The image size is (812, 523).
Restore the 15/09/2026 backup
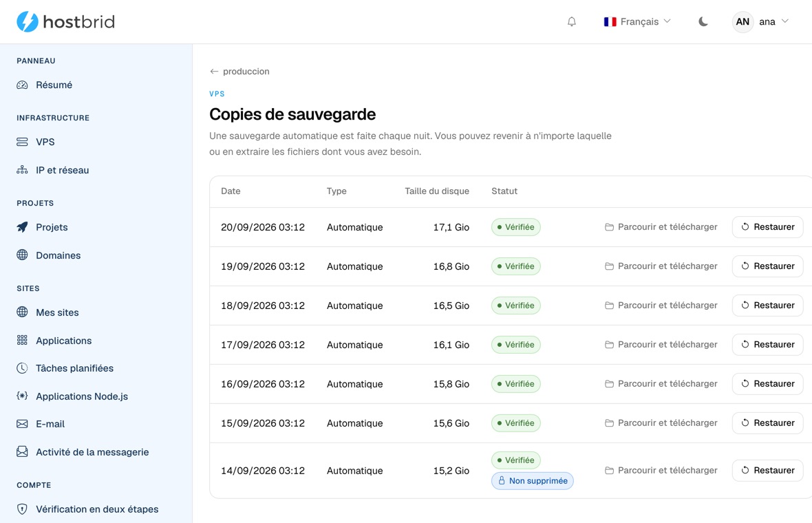click(767, 423)
